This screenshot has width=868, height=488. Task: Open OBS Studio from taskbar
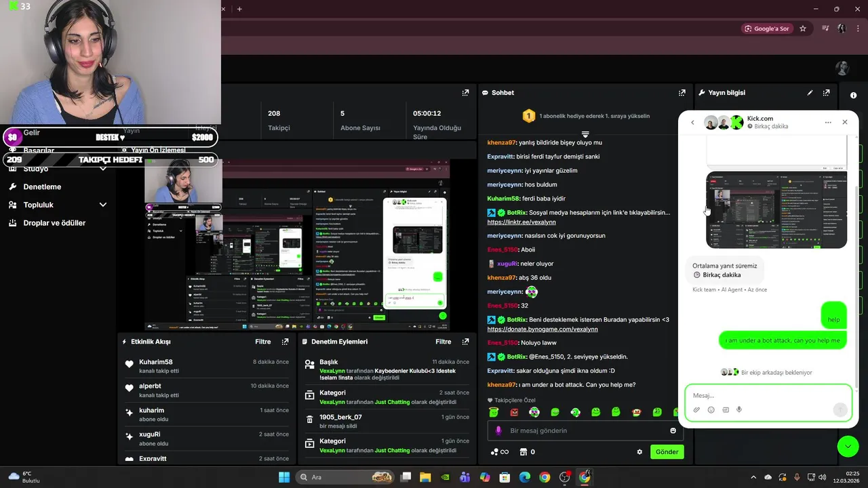coord(564,477)
